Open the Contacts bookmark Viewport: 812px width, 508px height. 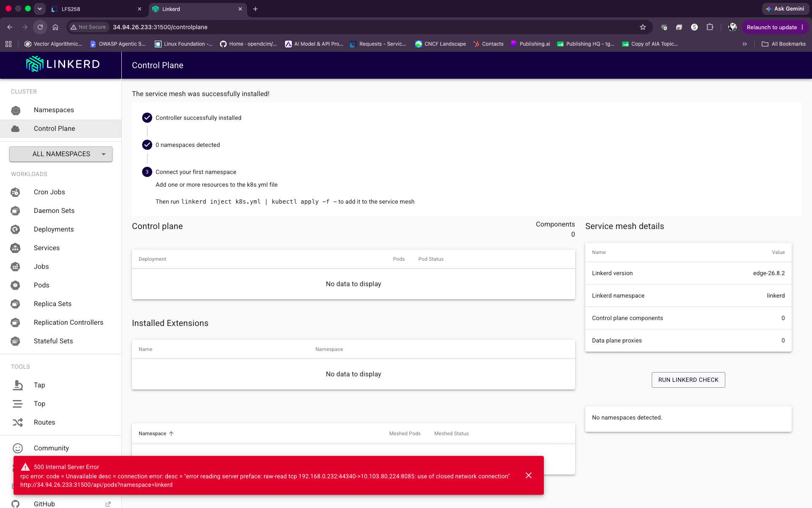[x=488, y=44]
